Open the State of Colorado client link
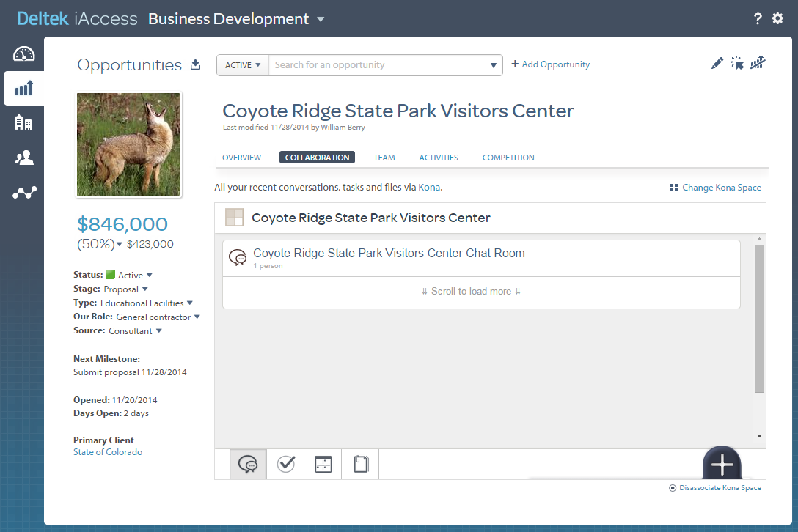The width and height of the screenshot is (798, 532). 108,452
